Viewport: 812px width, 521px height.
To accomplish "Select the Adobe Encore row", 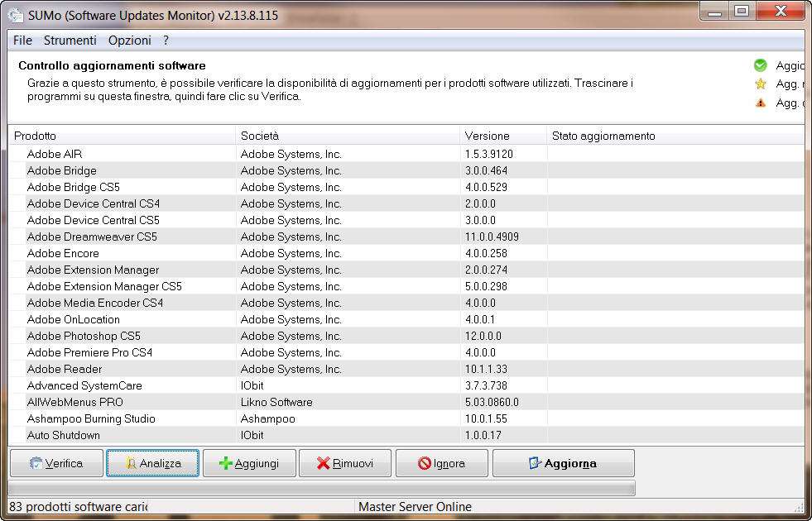I will click(x=406, y=254).
